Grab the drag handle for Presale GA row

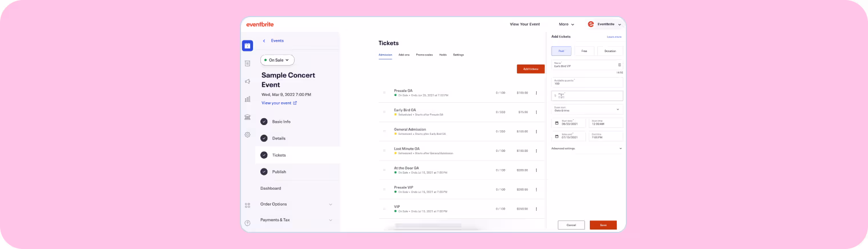384,93
